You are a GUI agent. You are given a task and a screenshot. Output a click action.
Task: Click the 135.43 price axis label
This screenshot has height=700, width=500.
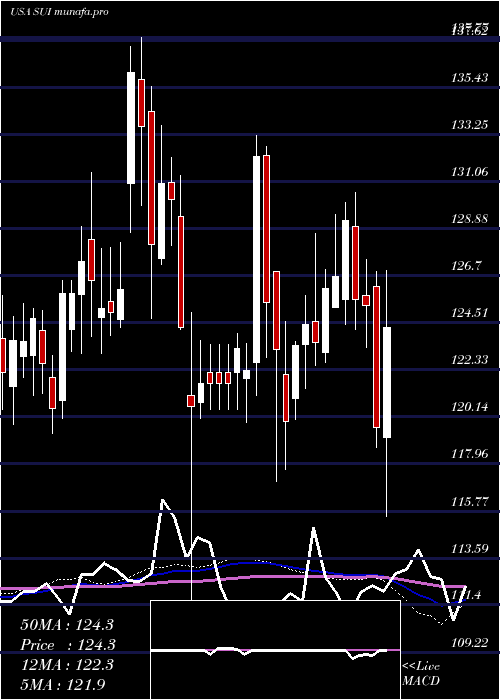click(469, 78)
